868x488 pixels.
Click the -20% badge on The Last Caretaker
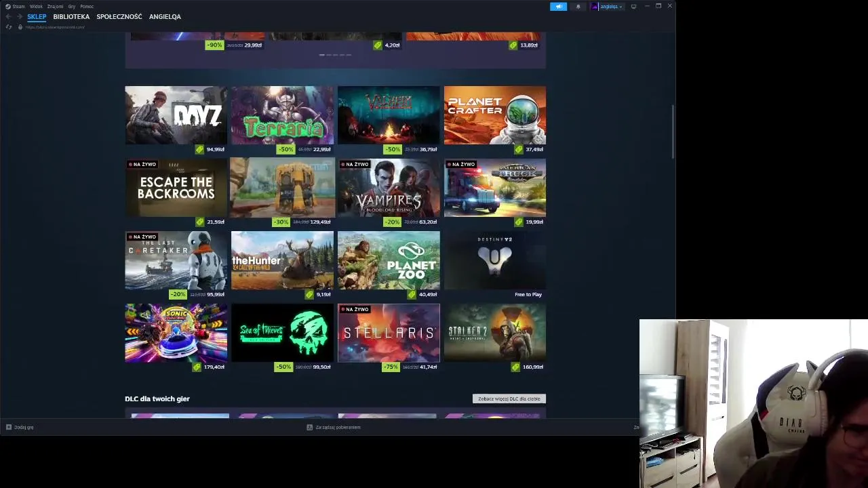[x=178, y=294]
